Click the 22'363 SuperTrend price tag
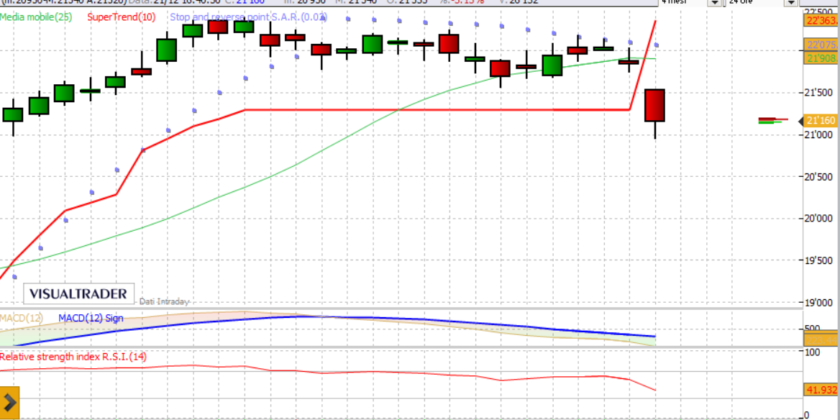This screenshot has width=840, height=420. [821, 21]
